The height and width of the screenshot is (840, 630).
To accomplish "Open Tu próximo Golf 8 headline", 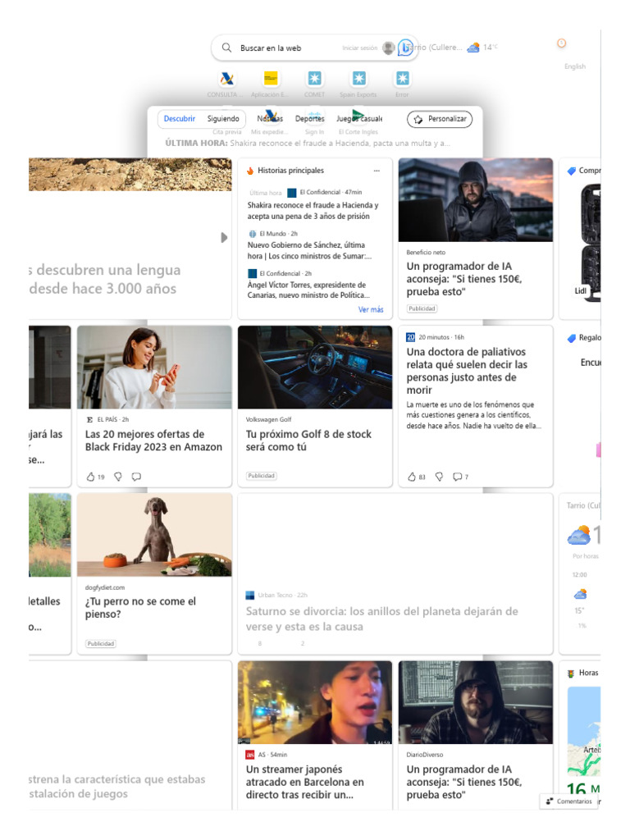I will point(308,441).
